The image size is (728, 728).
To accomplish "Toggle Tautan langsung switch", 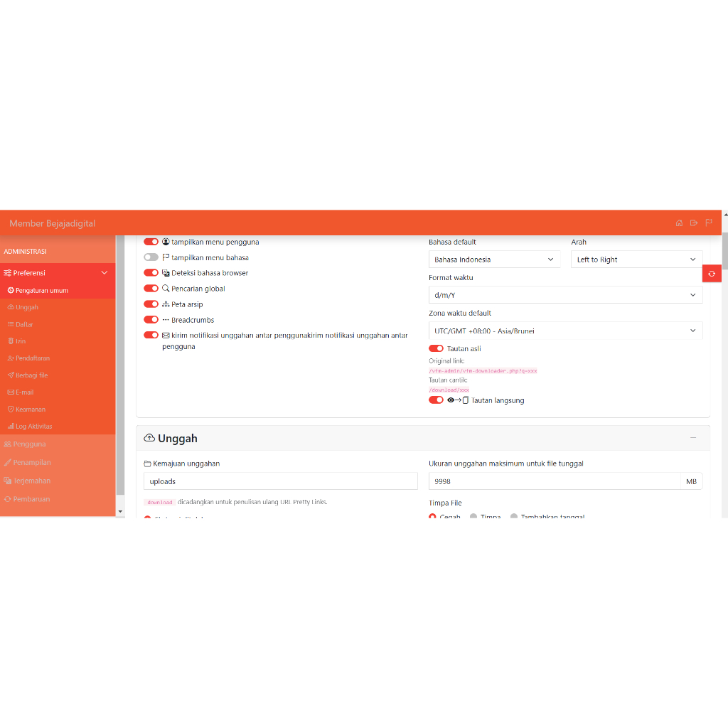I will (436, 400).
